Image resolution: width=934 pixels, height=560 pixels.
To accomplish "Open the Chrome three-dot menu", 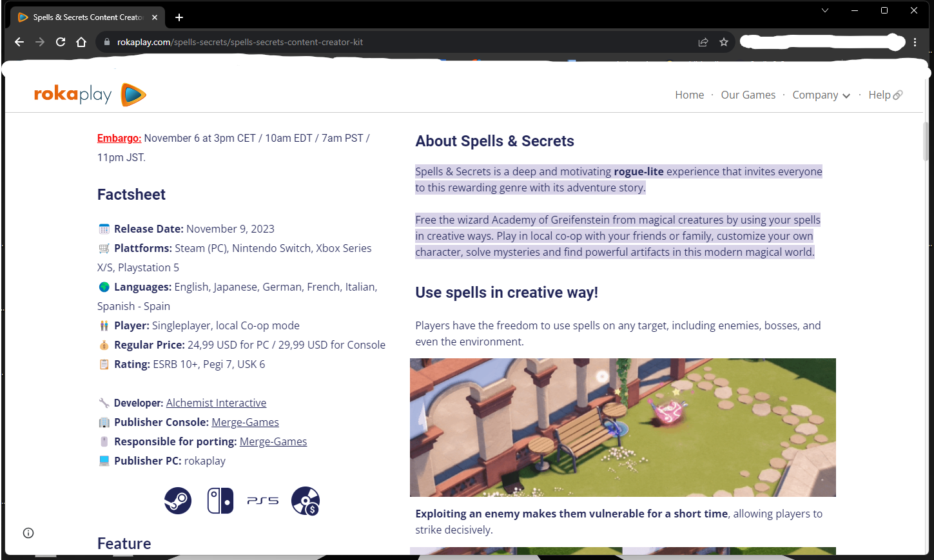I will pyautogui.click(x=915, y=42).
